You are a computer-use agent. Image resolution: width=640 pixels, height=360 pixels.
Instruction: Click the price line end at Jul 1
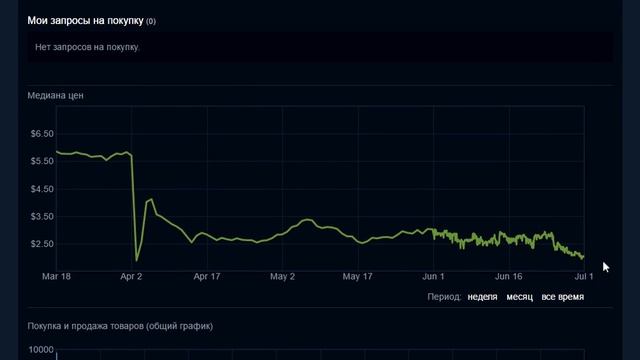pos(583,257)
